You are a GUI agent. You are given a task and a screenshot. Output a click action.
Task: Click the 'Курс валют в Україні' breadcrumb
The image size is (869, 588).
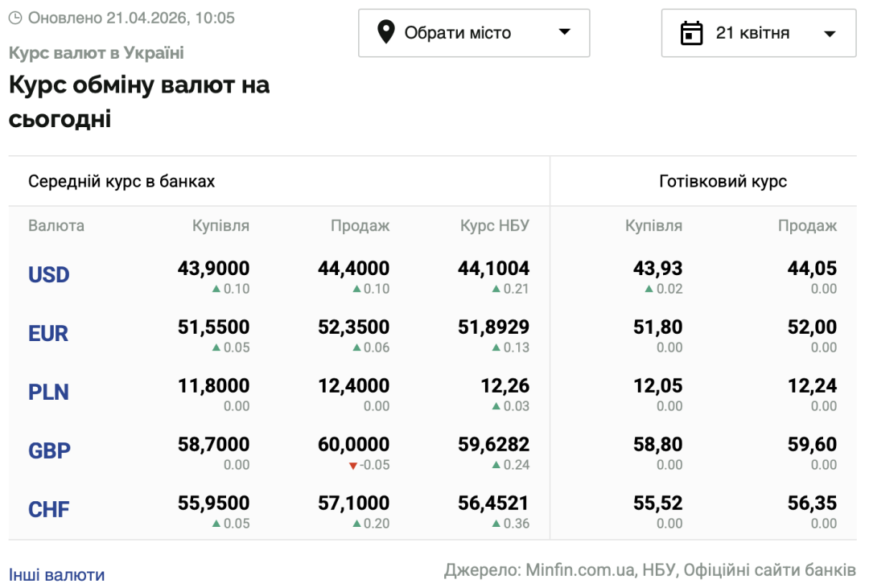(x=97, y=53)
